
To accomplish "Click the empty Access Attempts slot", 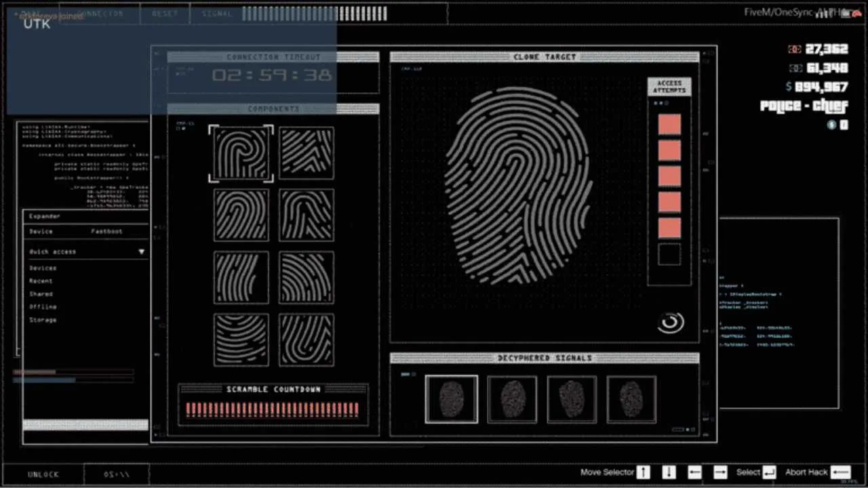I will tap(669, 254).
